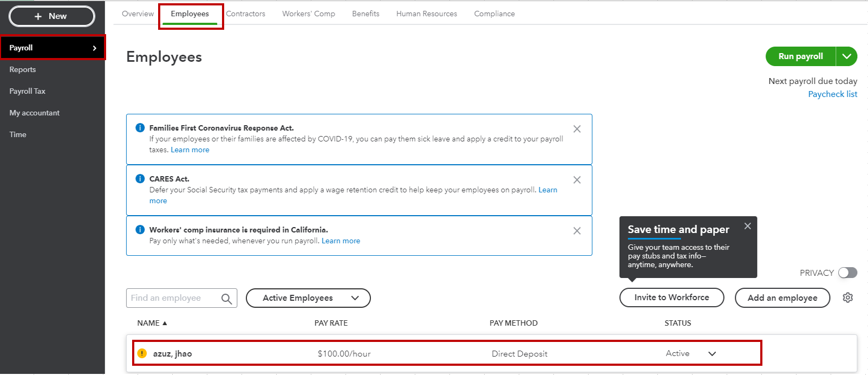868x375 pixels.
Task: Open the Workers' Comp tab
Action: pos(308,14)
